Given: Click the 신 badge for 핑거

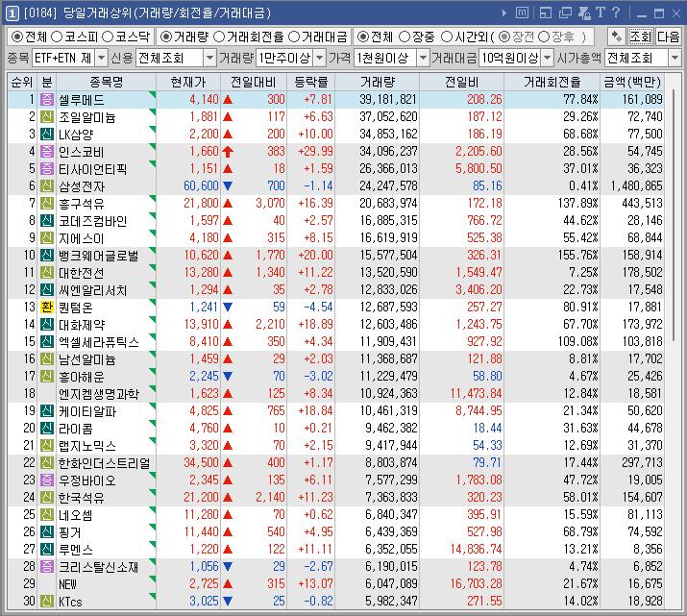Looking at the screenshot, I should click(47, 531).
